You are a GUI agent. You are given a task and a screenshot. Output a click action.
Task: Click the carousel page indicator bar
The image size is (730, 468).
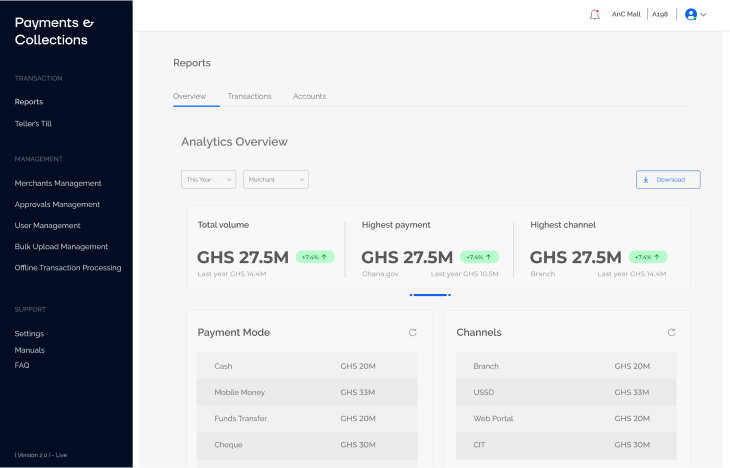click(430, 295)
